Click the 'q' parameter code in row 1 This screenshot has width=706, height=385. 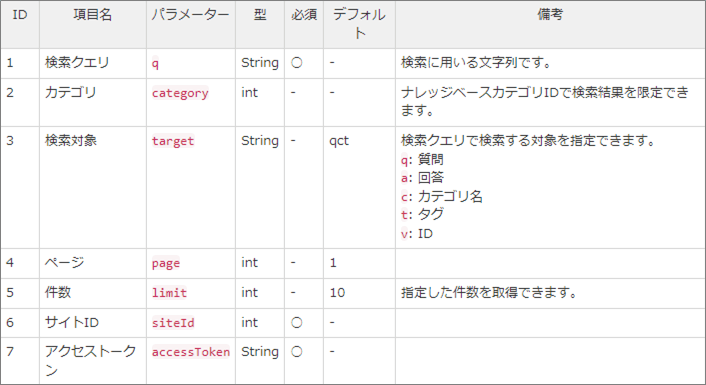[155, 63]
